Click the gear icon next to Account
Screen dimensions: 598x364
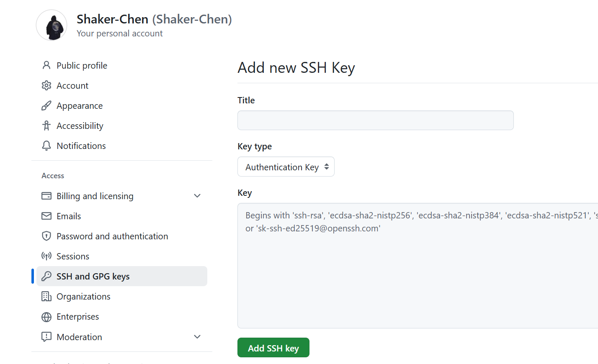(46, 85)
